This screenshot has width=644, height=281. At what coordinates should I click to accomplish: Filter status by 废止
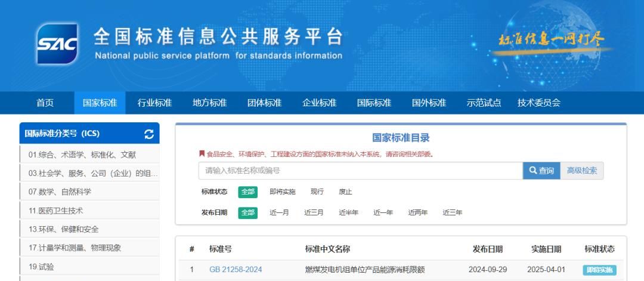pos(345,192)
